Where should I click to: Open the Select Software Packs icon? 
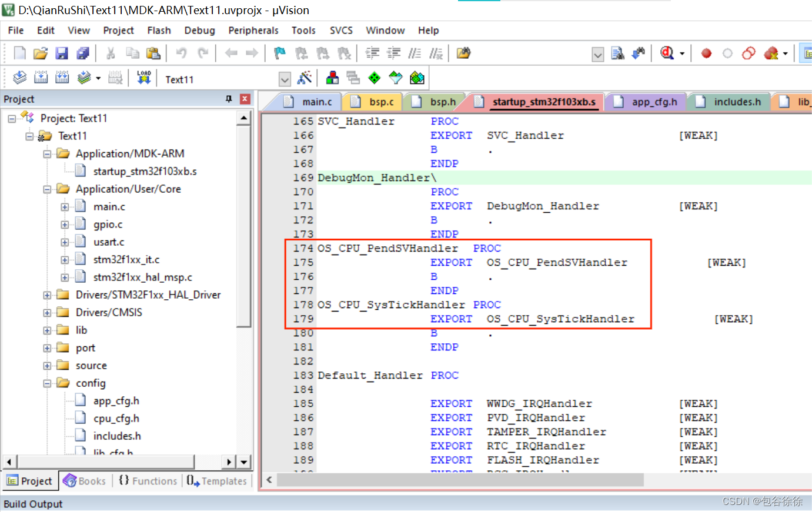coord(395,78)
